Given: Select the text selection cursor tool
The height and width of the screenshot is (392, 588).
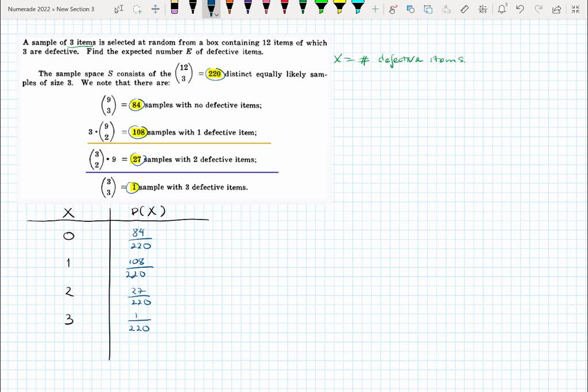Looking at the screenshot, I should click(x=119, y=9).
